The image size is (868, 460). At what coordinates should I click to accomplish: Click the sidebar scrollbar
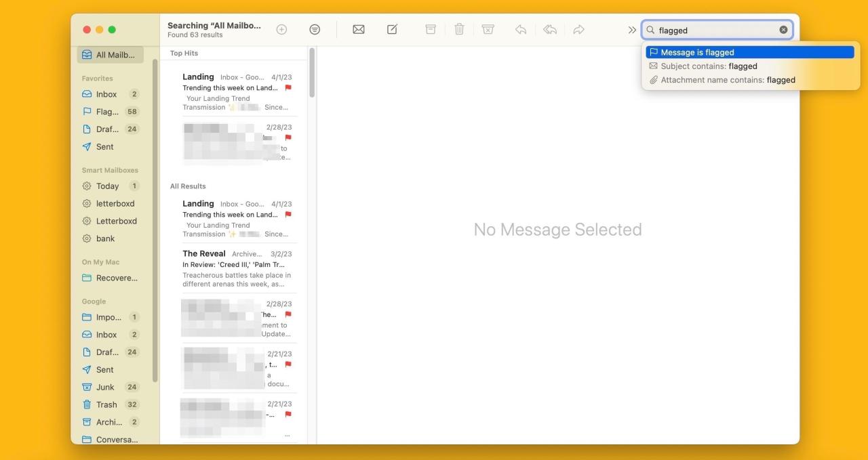[x=155, y=220]
